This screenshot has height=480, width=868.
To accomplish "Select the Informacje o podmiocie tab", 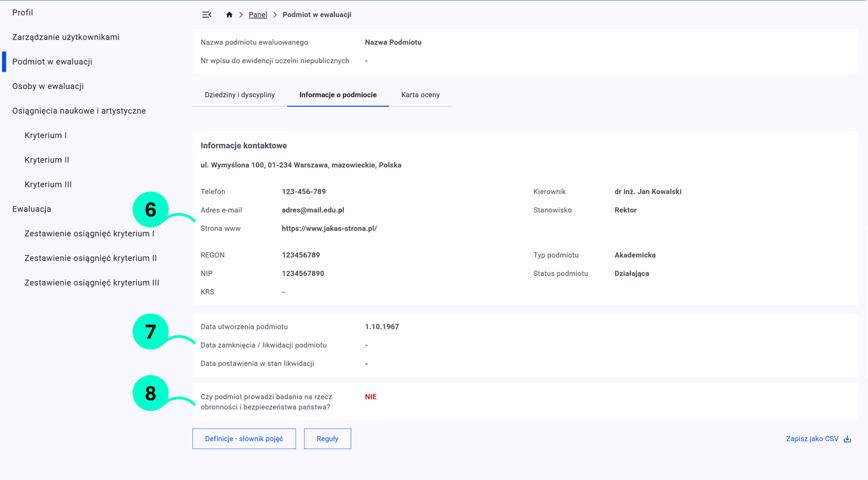I will tap(338, 95).
